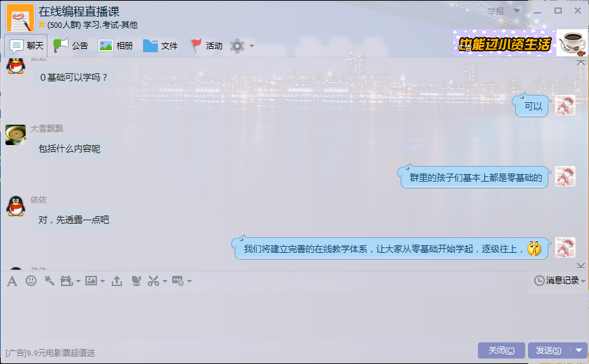
Task: Click the upload file icon
Action: (117, 281)
